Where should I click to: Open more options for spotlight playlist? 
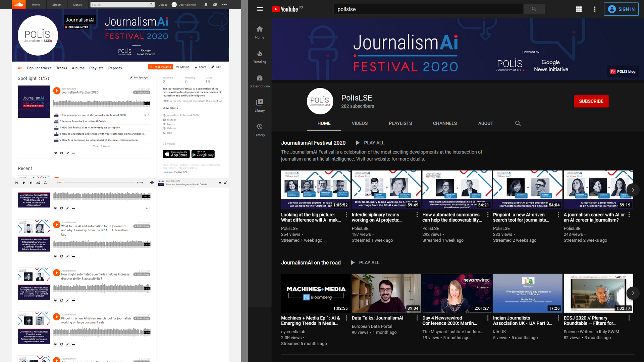tap(74, 153)
